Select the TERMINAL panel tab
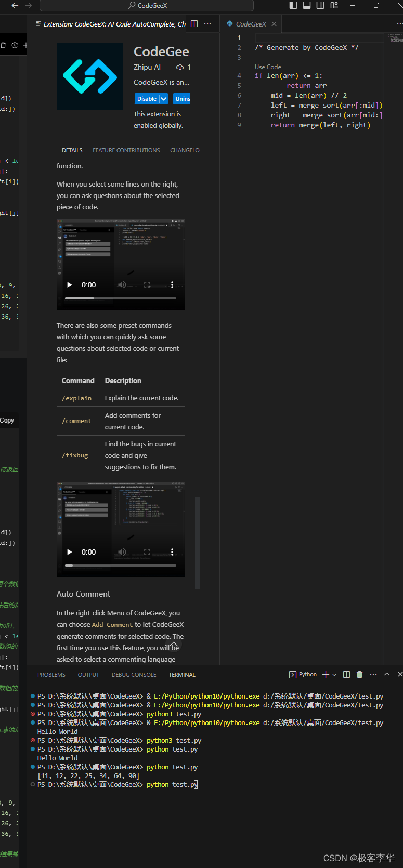 182,675
